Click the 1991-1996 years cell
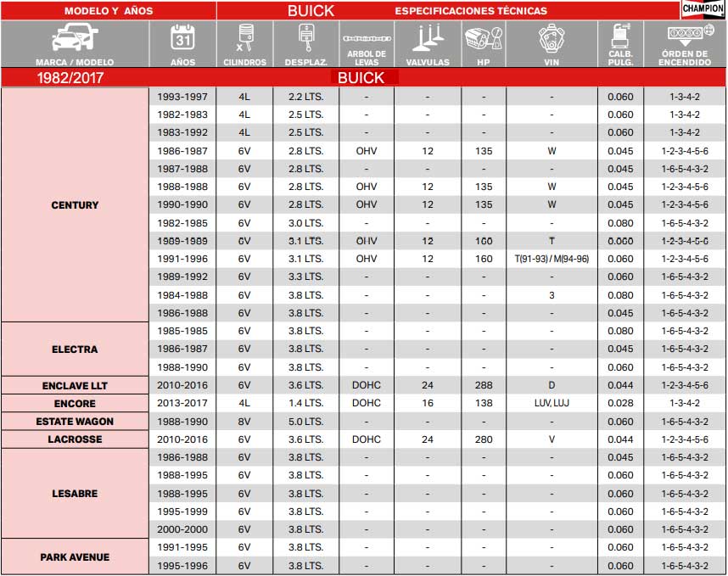The image size is (728, 576). [x=182, y=259]
